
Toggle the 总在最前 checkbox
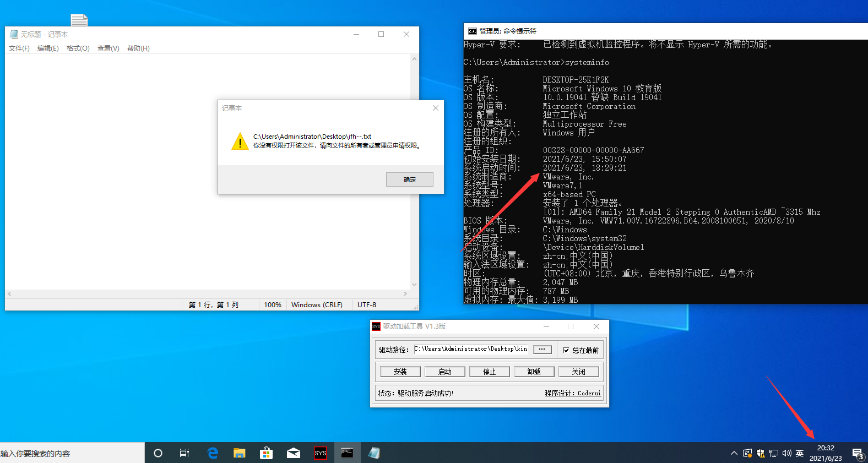[566, 350]
